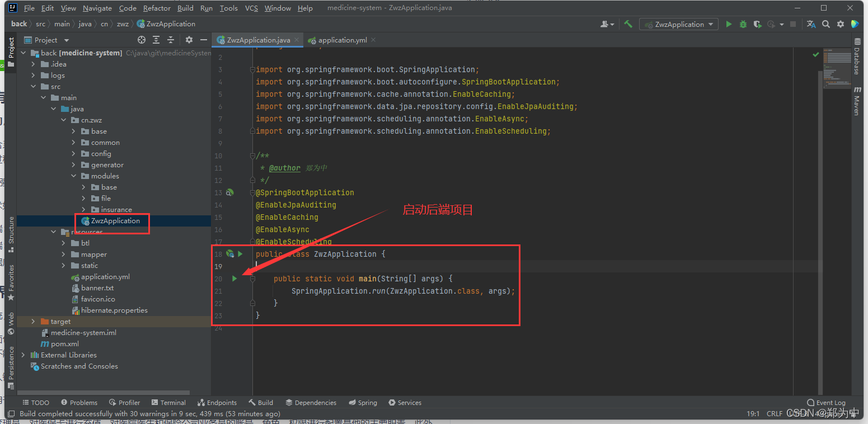This screenshot has height=424, width=868.
Task: Open the Navigate menu
Action: 97,8
